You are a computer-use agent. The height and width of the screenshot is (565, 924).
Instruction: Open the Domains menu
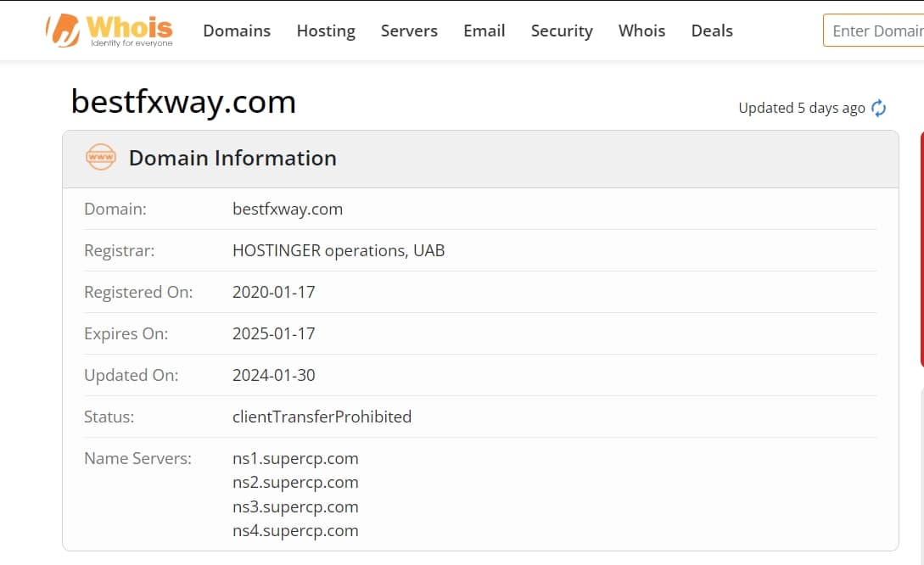tap(237, 31)
